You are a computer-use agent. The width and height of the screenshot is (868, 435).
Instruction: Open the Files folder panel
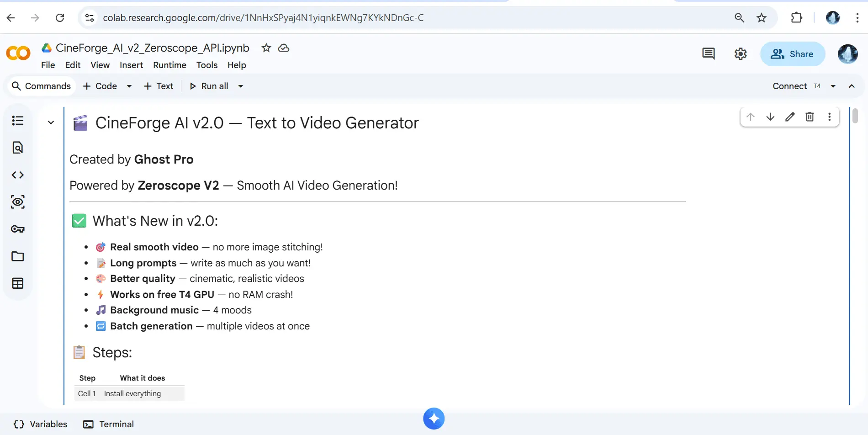click(18, 256)
